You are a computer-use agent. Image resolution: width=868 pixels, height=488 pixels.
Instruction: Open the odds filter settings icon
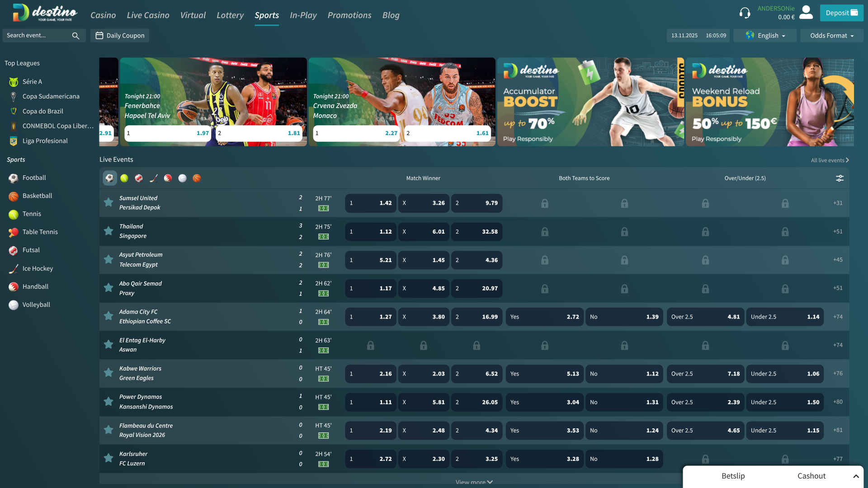(840, 178)
